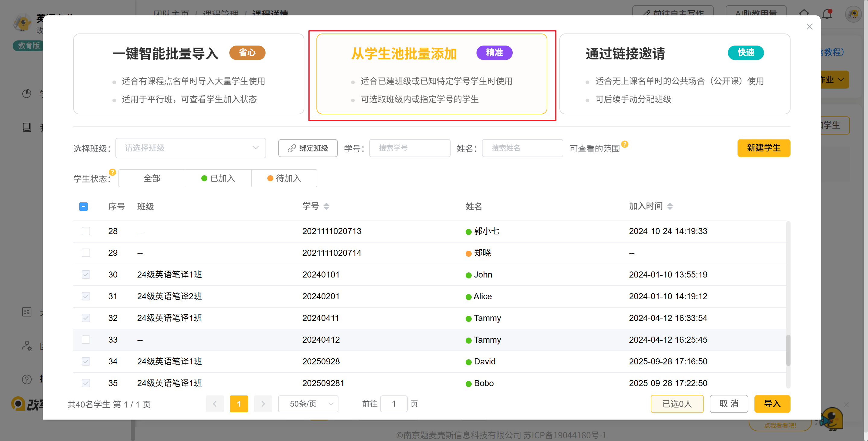Filter students by 待加入 status

click(x=284, y=178)
